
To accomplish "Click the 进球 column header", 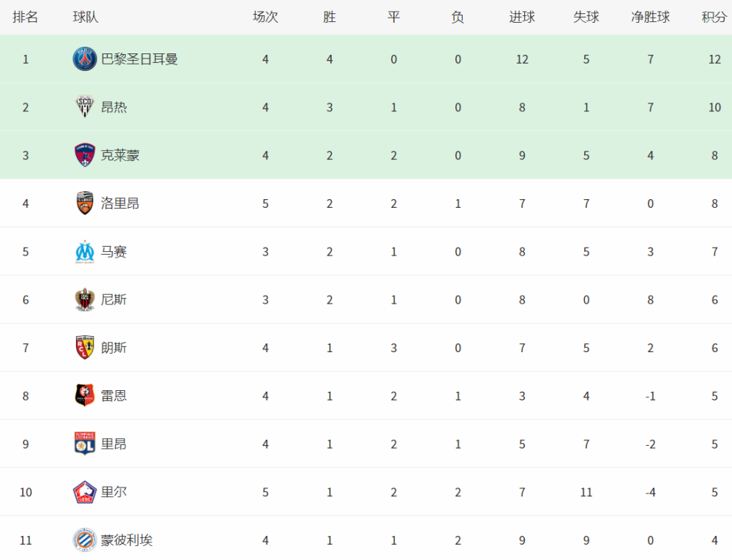I will 522,17.
